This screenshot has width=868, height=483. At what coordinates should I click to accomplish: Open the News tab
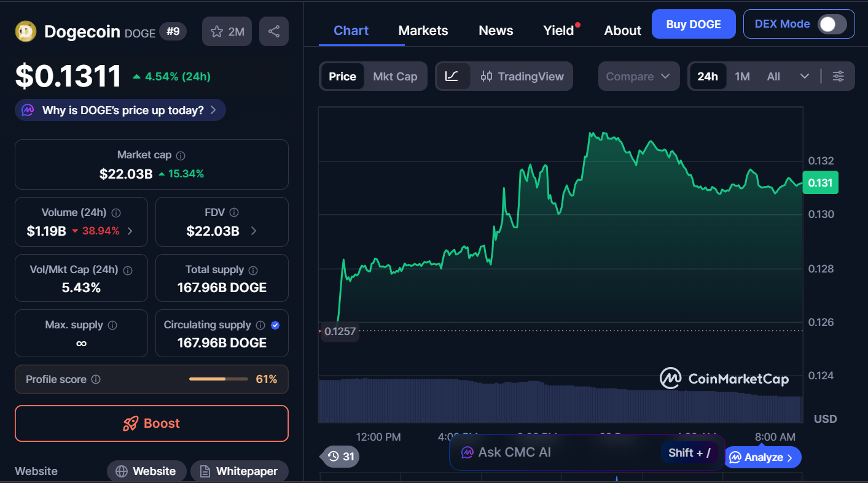[495, 29]
